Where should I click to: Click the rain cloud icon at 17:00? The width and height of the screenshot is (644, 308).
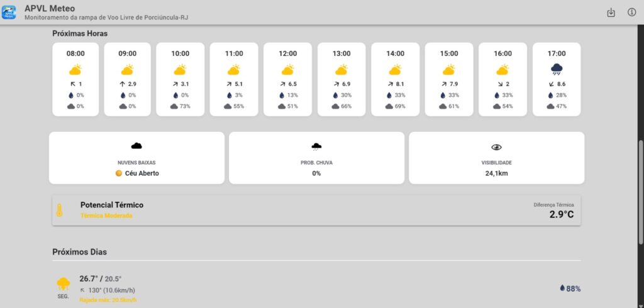coord(557,69)
